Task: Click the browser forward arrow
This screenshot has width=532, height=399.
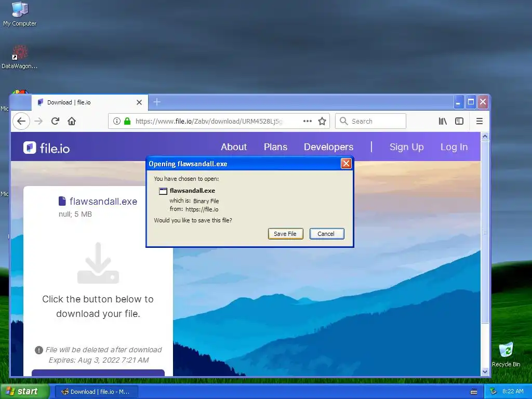Action: [x=38, y=121]
